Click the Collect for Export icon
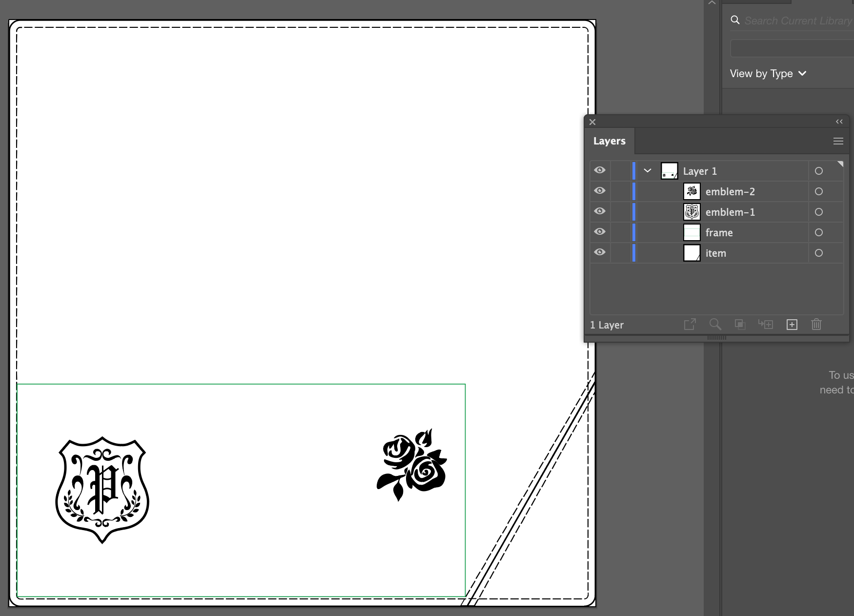Image resolution: width=854 pixels, height=616 pixels. [x=690, y=325]
